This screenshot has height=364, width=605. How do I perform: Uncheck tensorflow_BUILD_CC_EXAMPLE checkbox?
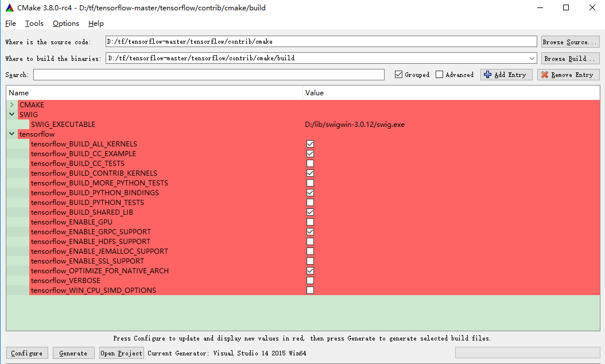click(310, 154)
